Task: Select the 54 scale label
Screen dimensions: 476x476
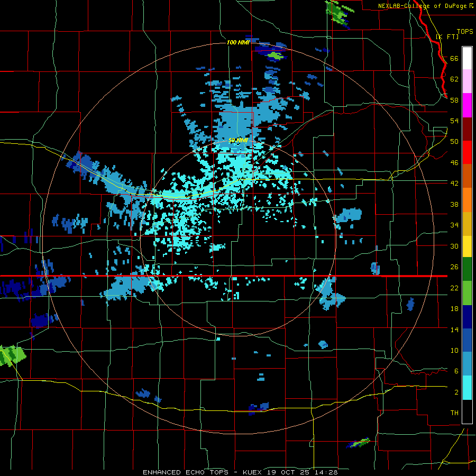Action: [x=454, y=121]
